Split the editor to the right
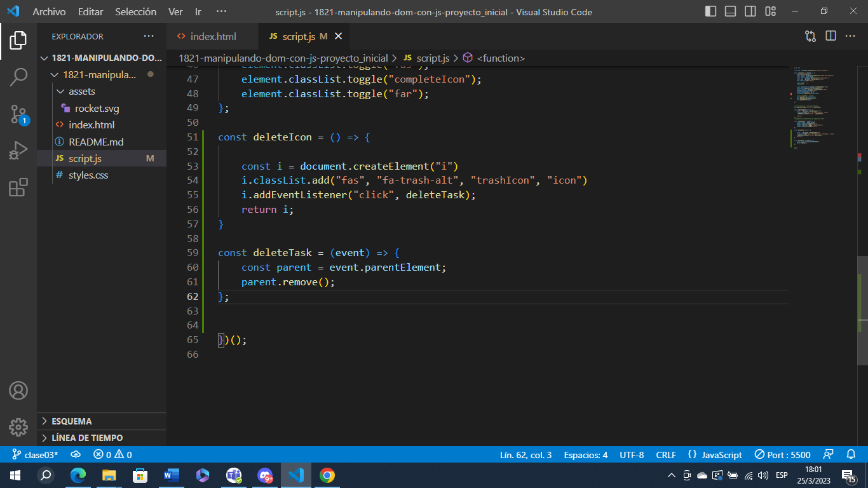This screenshot has width=868, height=488. [831, 36]
